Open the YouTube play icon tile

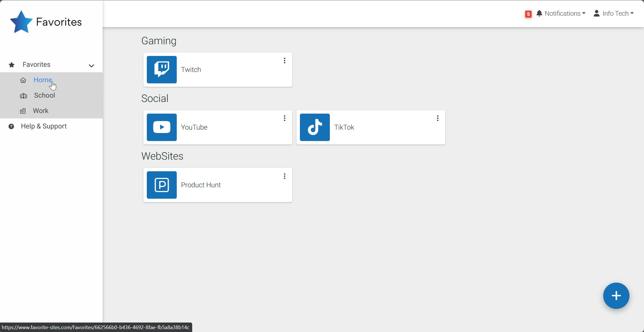(162, 127)
